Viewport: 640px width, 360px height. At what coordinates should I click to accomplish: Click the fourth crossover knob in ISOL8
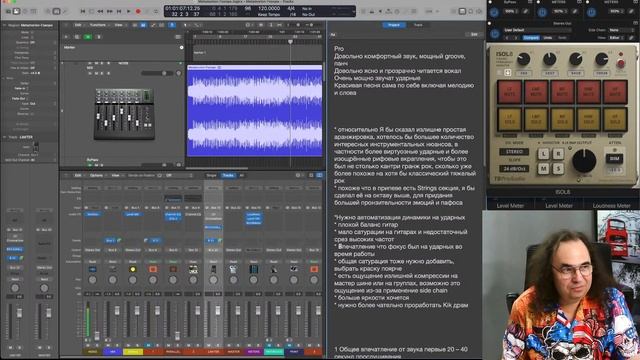coord(601,60)
